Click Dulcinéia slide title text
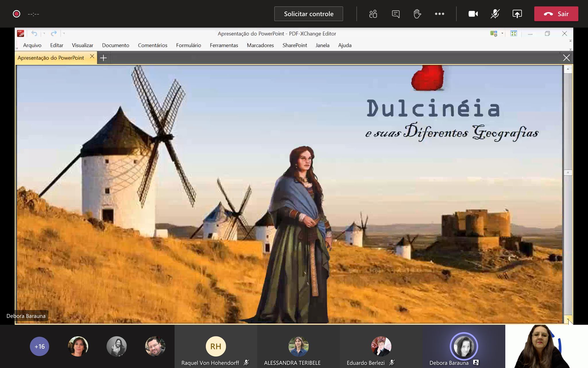The width and height of the screenshot is (588, 368). 433,108
